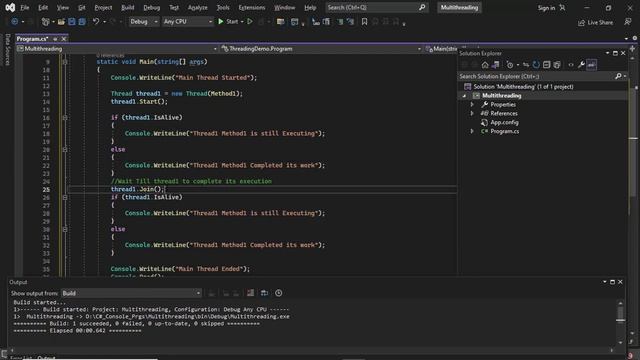Click the bookmark icon in the toolbar
The image size is (640, 360).
pos(364,22)
